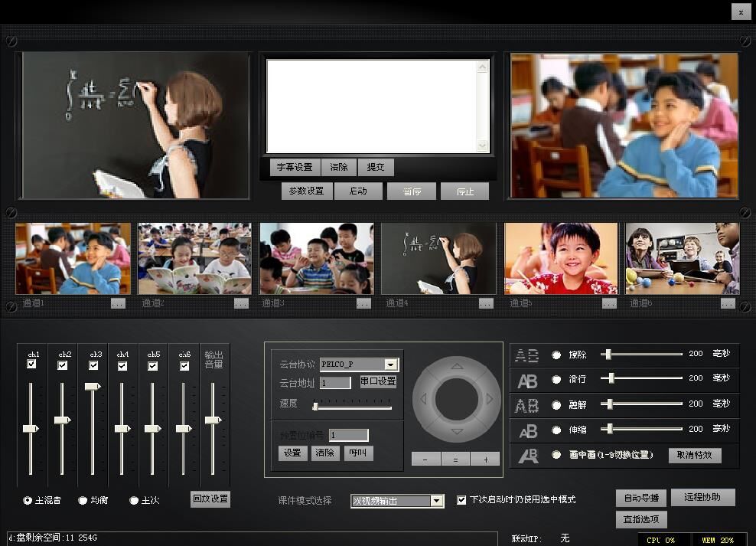
Task: Select the 通道5 smiling child thumbnail
Action: (561, 259)
